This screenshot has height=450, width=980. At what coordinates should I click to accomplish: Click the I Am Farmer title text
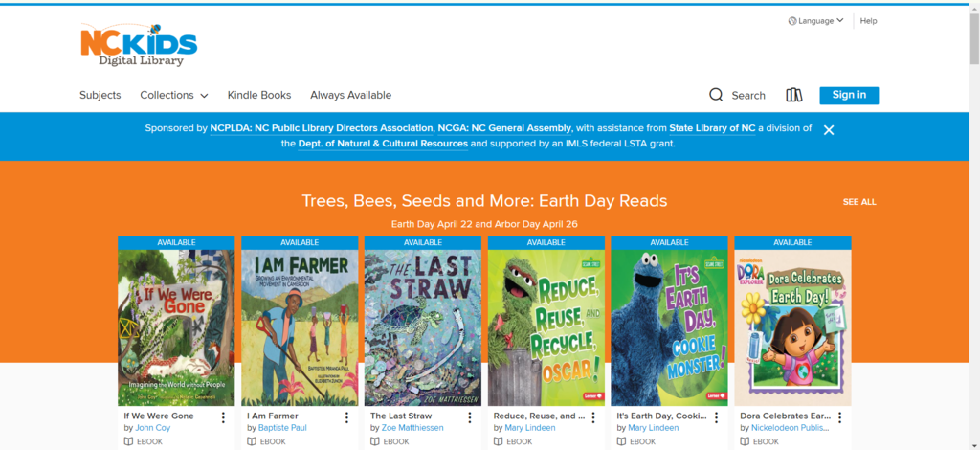273,416
